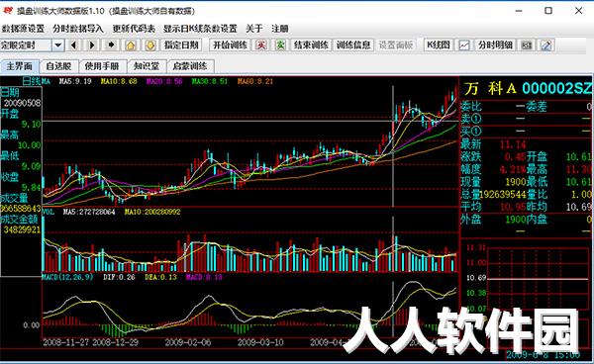Click the green 卖 sell icon
Screen dimensions: 594x364
[280, 45]
